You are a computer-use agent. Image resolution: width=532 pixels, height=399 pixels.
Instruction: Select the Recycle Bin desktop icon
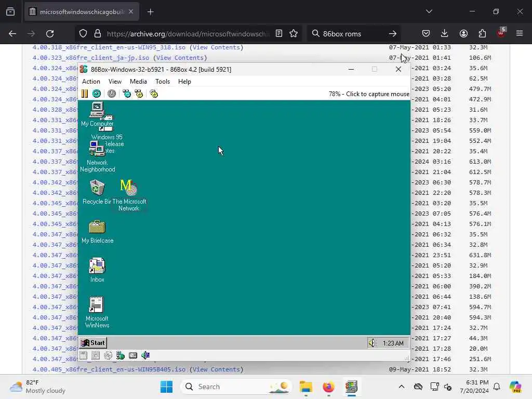(97, 192)
